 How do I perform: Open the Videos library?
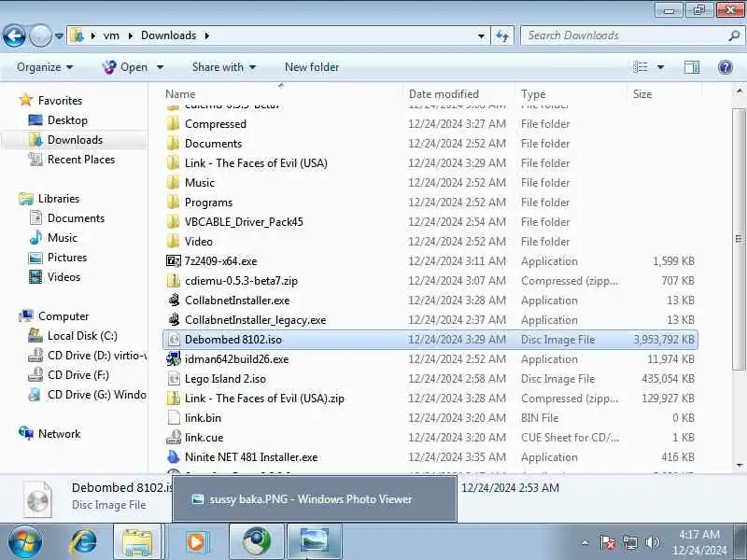click(63, 276)
